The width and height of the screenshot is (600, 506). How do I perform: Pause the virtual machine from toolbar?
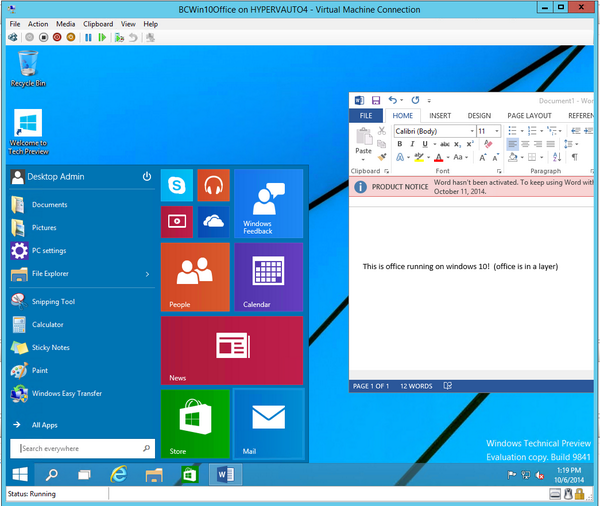(x=88, y=38)
